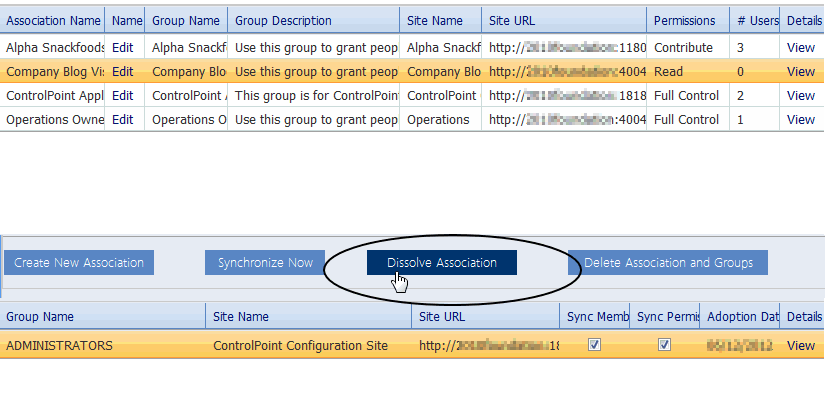This screenshot has height=407, width=825.
Task: Select the ControlPoint Appl association cell
Action: click(x=52, y=96)
